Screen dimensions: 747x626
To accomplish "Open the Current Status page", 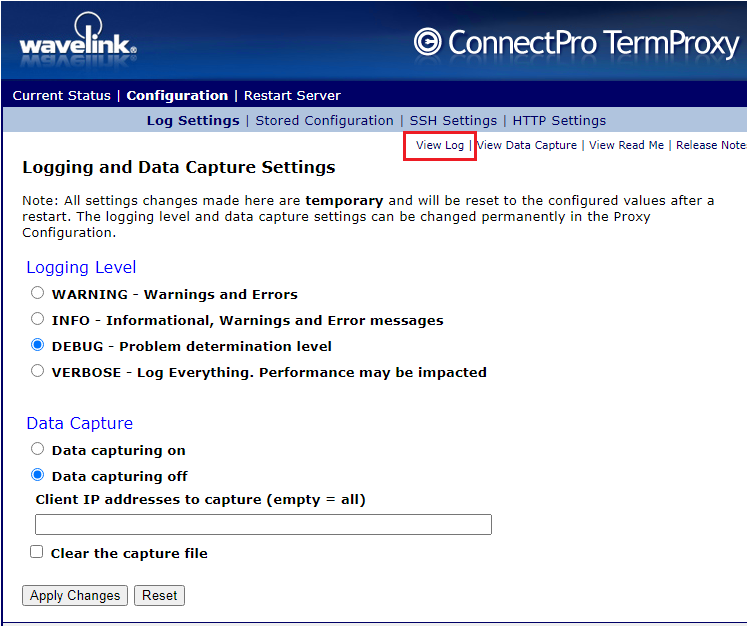I will [61, 96].
